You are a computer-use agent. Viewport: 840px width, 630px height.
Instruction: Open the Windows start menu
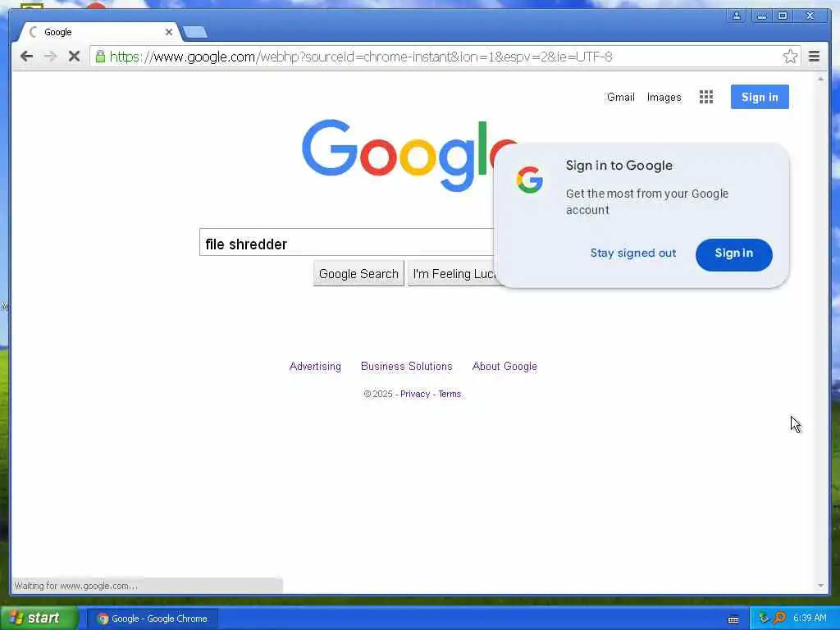pyautogui.click(x=38, y=619)
